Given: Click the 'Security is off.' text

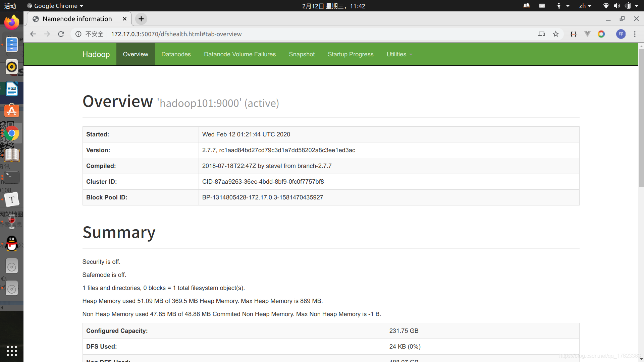Looking at the screenshot, I should click(x=101, y=262).
